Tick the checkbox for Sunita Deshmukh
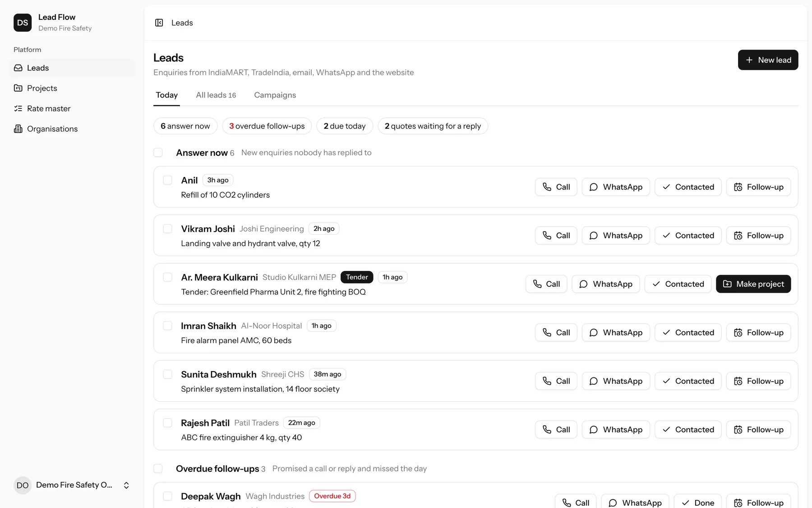Viewport: 812px width, 508px height. (167, 374)
